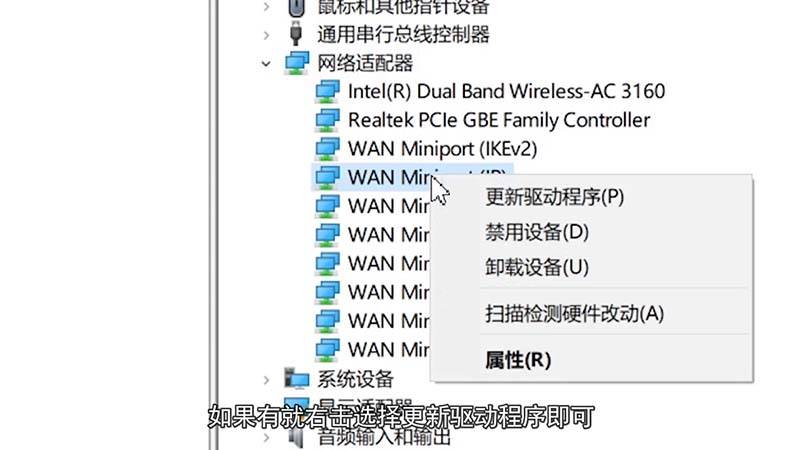
Task: Click the 通用串行总线控制器 USB icon
Action: pyautogui.click(x=295, y=34)
